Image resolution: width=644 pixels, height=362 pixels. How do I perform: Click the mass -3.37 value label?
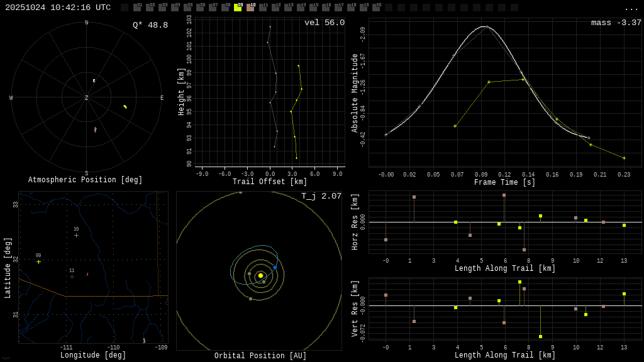point(616,23)
